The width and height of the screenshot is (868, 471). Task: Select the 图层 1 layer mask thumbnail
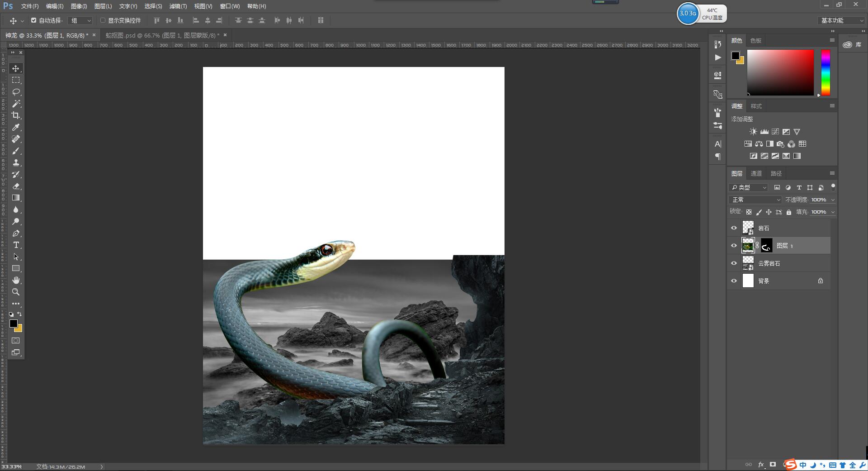click(766, 246)
